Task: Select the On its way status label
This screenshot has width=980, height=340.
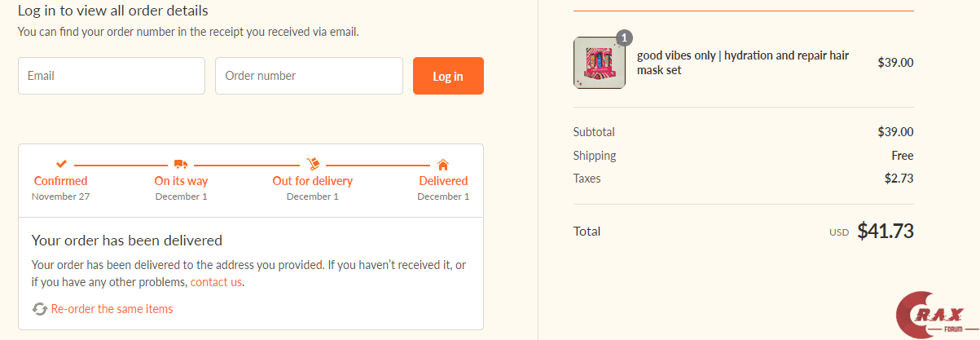Action: [x=181, y=181]
